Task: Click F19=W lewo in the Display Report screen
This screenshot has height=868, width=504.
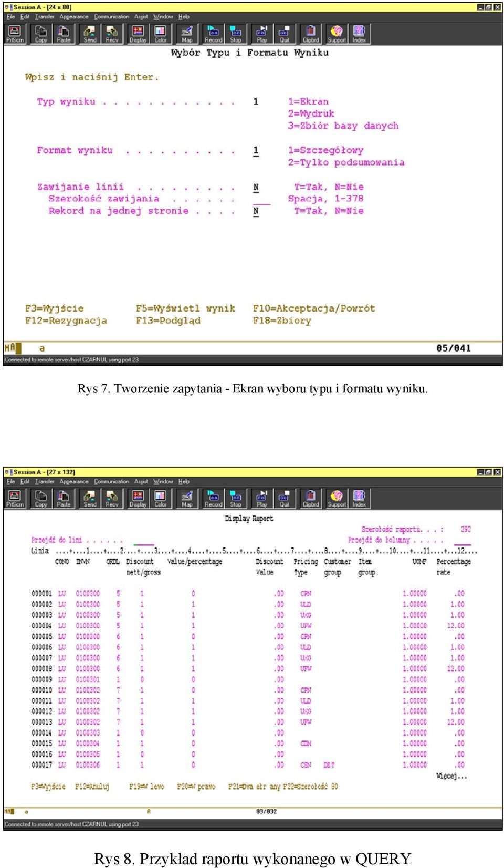Action: 146,787
